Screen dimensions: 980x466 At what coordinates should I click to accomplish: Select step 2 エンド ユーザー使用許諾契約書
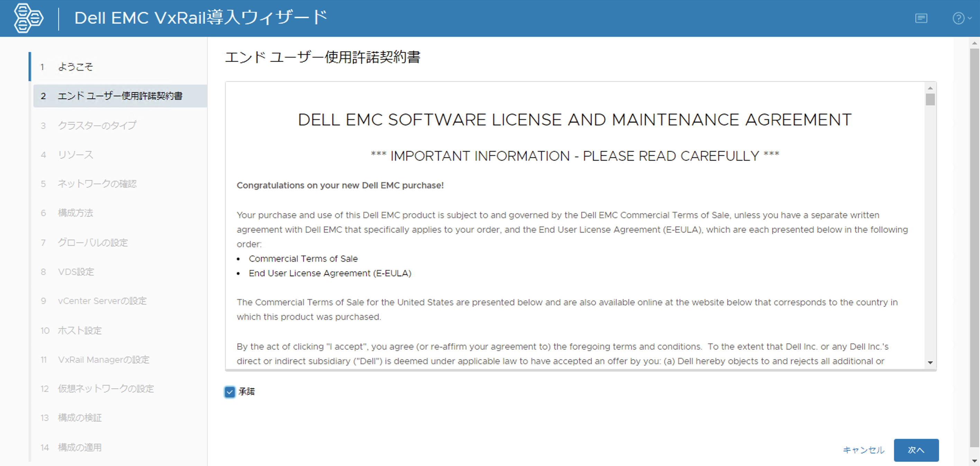tap(120, 96)
